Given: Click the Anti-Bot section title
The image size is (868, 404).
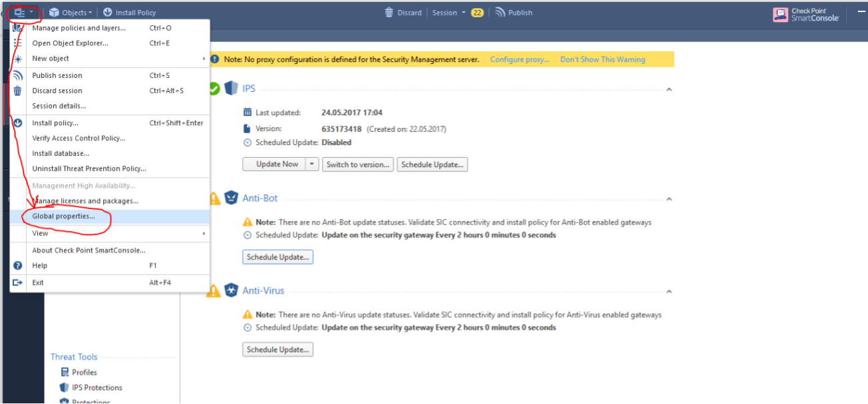Looking at the screenshot, I should coord(260,198).
